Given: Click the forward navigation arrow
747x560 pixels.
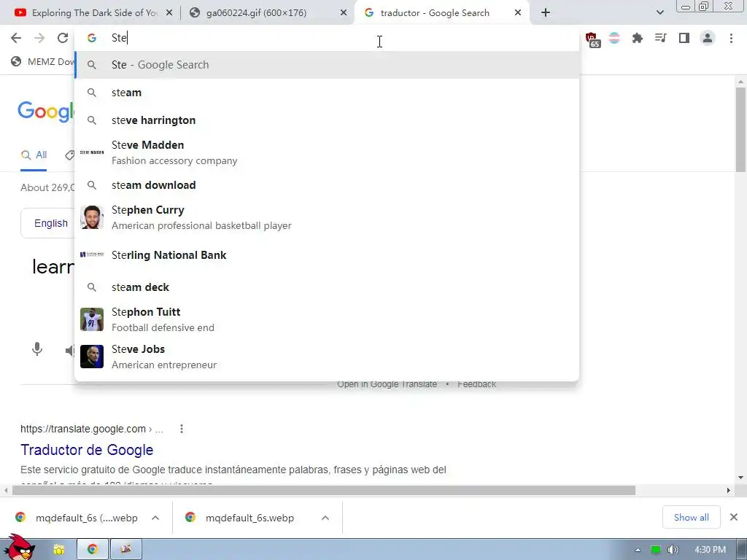Looking at the screenshot, I should tap(39, 38).
